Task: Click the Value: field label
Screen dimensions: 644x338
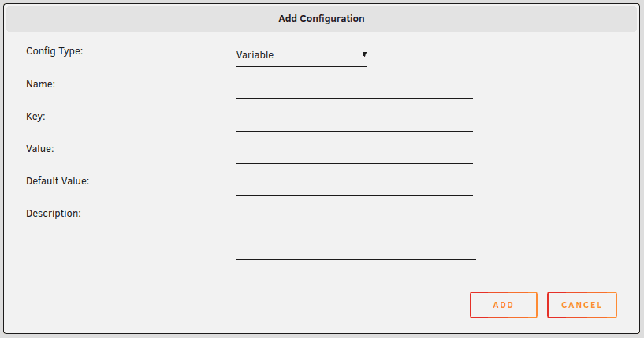Action: point(40,148)
